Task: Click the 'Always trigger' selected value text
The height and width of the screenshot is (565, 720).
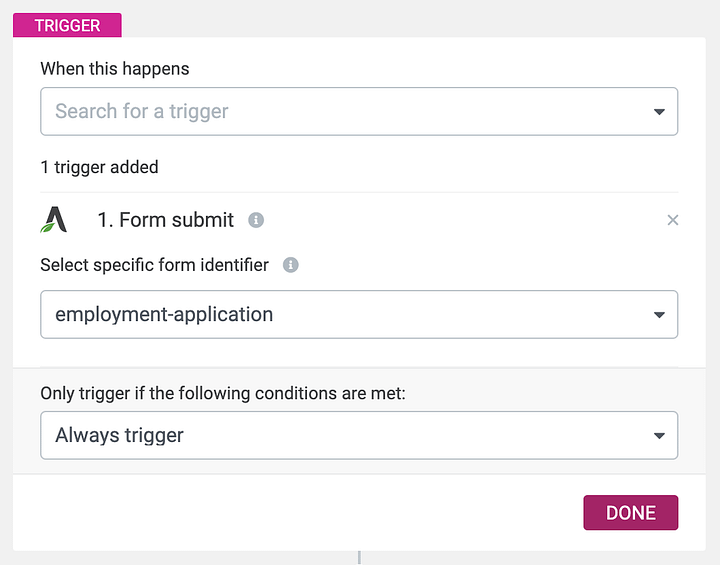Action: (x=119, y=435)
